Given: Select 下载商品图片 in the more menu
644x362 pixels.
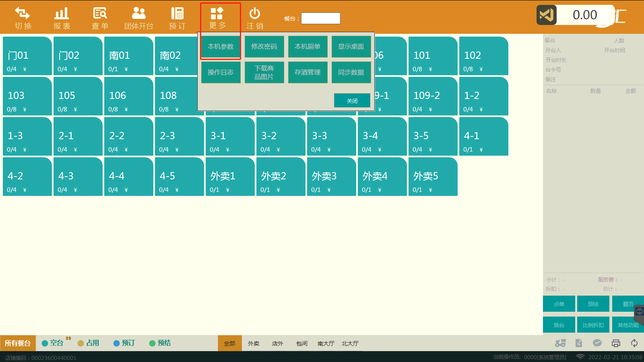Looking at the screenshot, I should click(x=264, y=72).
